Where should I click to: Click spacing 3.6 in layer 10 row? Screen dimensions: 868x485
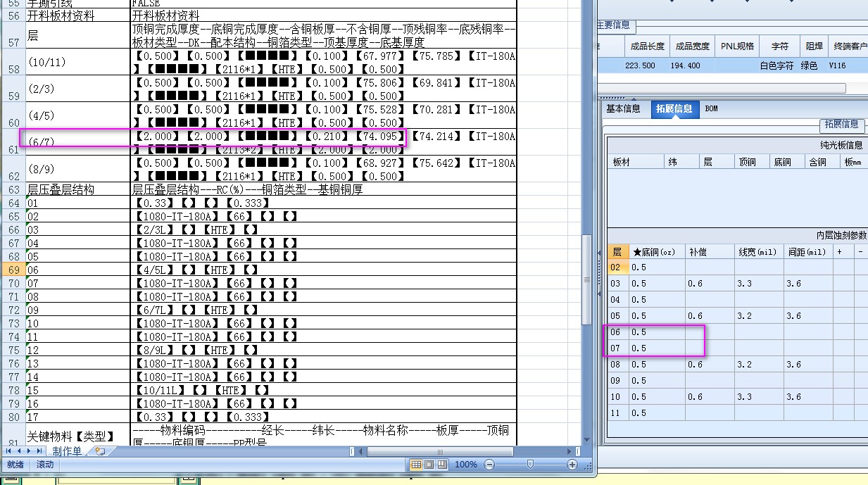pos(808,397)
